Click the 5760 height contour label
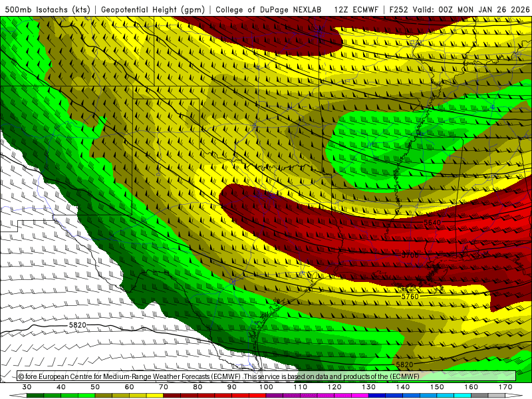Viewport: 532px width, 399px height. (x=410, y=296)
